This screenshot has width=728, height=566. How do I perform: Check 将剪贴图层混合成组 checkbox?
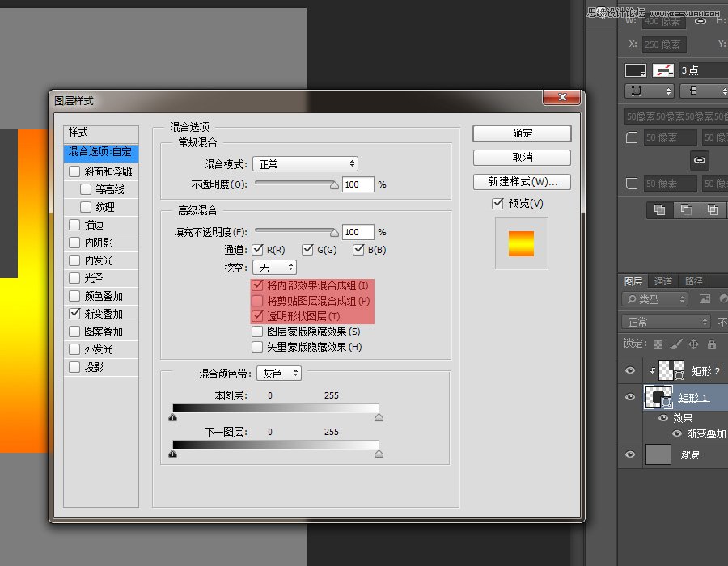tap(257, 301)
